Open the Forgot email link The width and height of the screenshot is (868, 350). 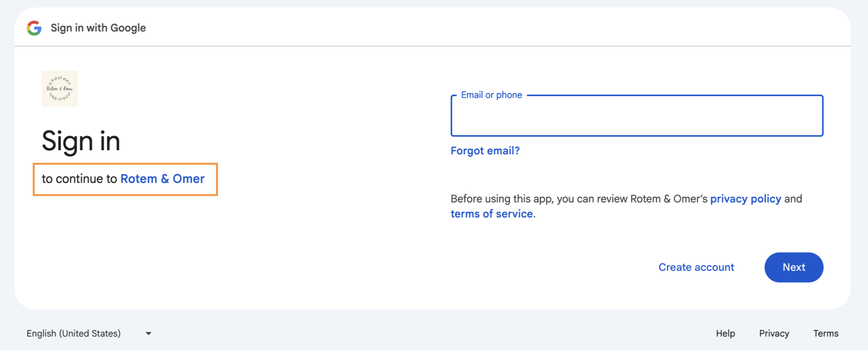pyautogui.click(x=485, y=150)
